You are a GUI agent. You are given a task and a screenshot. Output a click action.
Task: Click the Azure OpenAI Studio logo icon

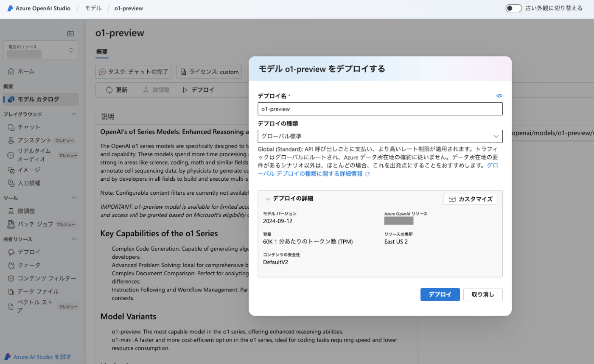(x=11, y=8)
